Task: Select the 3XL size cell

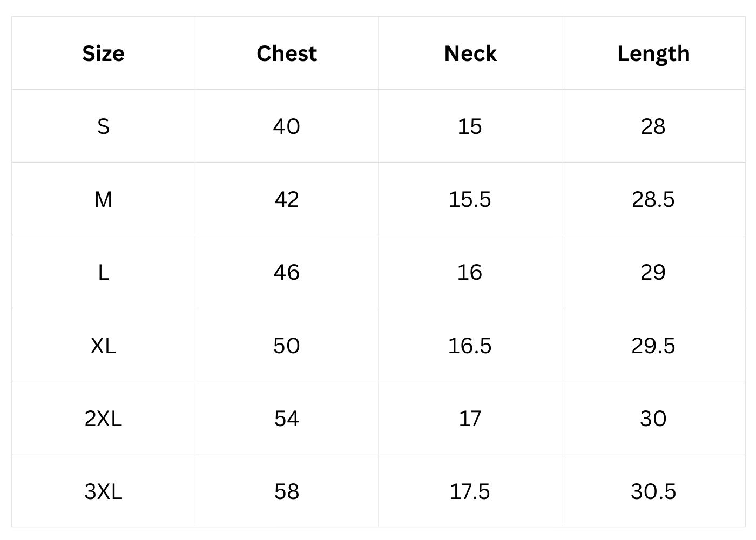Action: click(103, 491)
